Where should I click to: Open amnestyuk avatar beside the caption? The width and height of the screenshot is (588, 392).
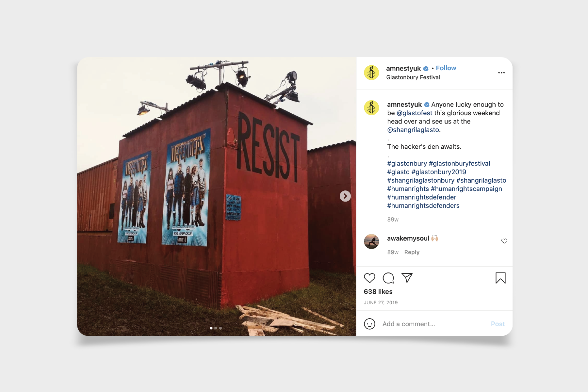coord(371,108)
